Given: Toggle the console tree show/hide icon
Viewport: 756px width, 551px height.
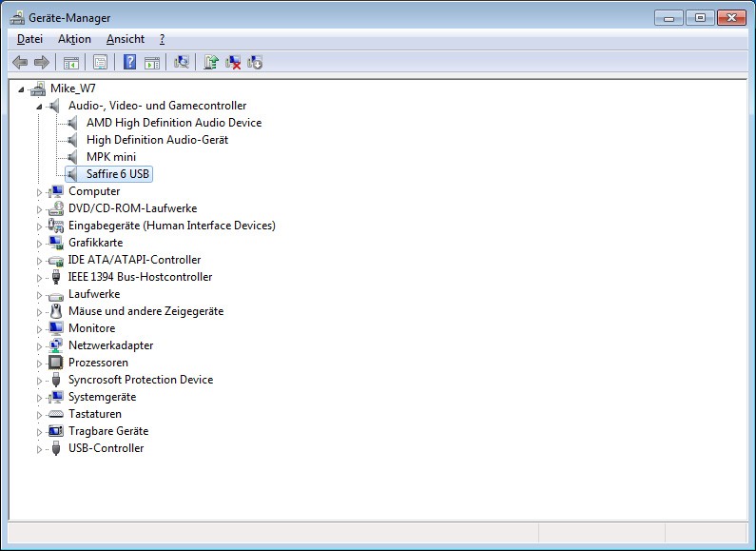Looking at the screenshot, I should point(71,62).
